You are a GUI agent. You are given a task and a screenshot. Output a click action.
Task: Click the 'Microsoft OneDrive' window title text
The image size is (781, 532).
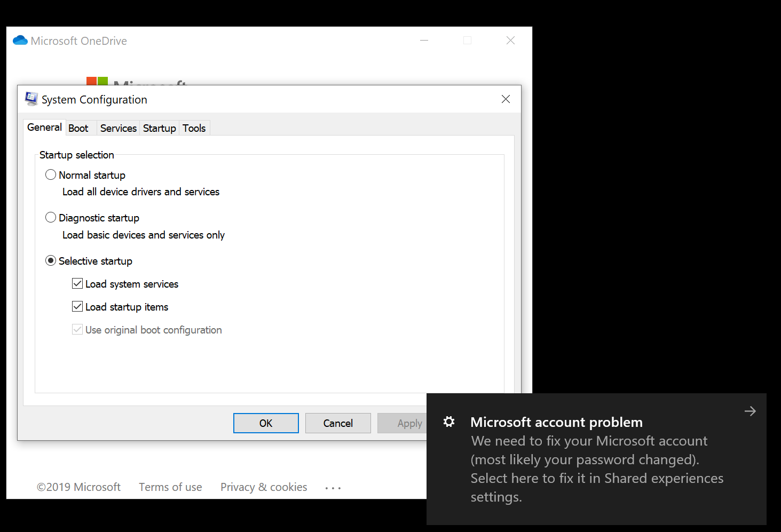click(79, 41)
